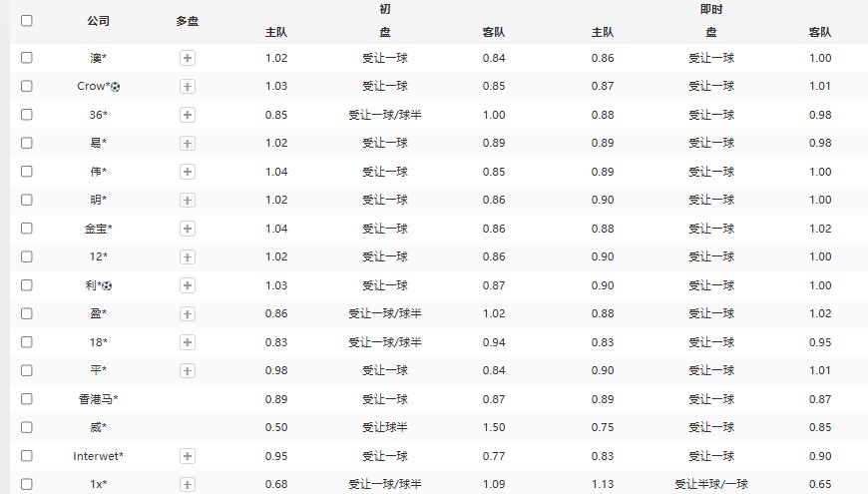Image resolution: width=868 pixels, height=494 pixels.
Task: Check the box for the 伟* row
Action: [x=27, y=172]
